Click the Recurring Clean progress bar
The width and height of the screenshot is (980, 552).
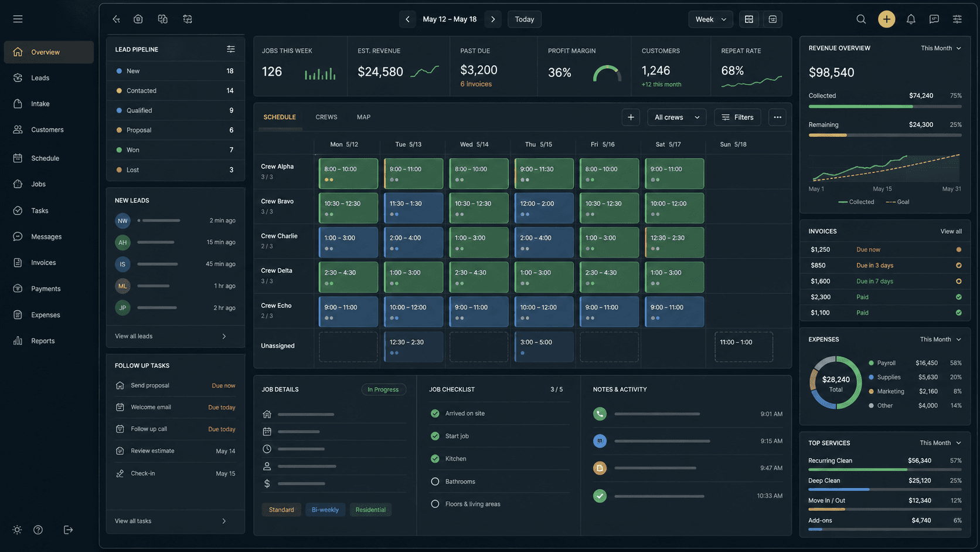click(x=885, y=470)
